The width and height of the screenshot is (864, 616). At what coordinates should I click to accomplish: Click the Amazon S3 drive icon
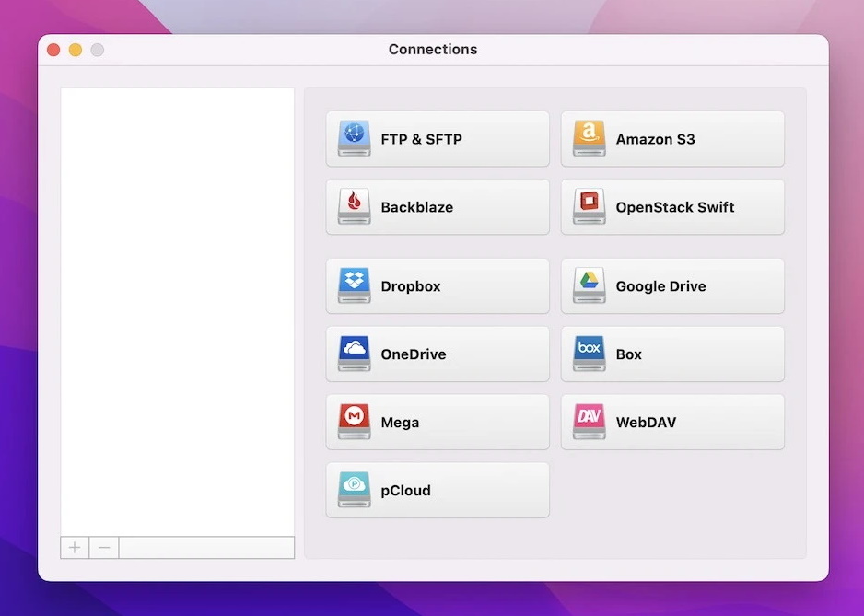589,139
